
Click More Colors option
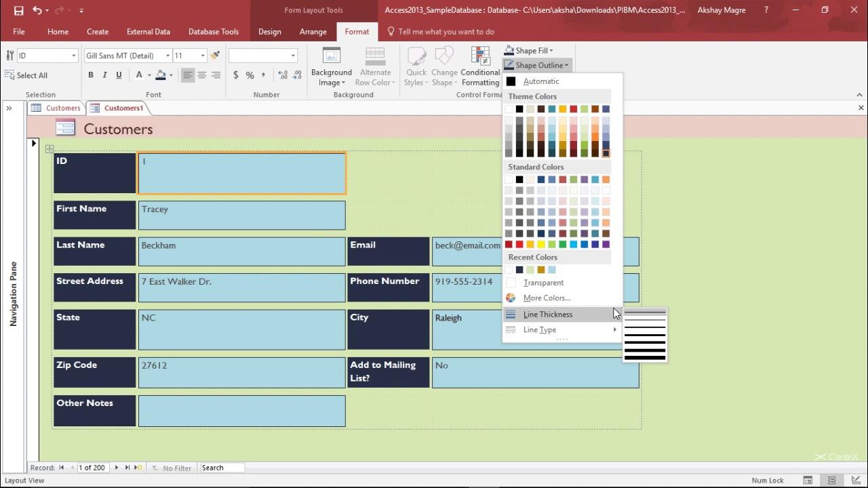pos(547,298)
